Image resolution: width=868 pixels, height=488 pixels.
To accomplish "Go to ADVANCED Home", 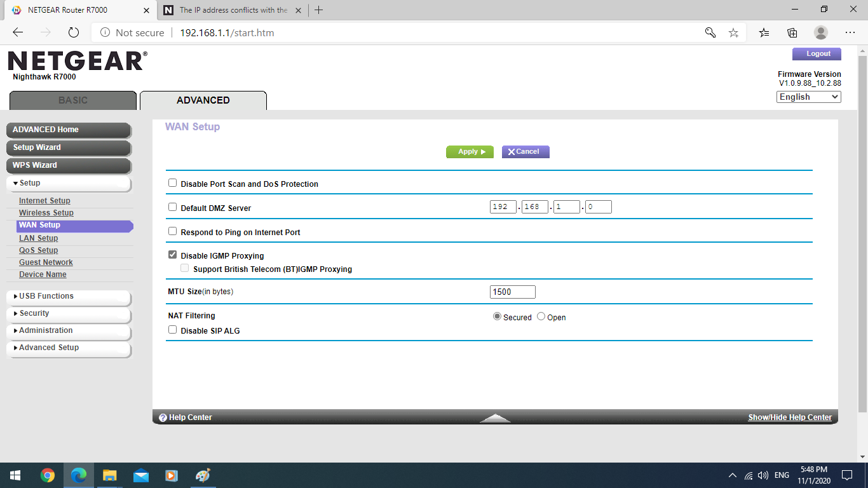I will point(69,130).
